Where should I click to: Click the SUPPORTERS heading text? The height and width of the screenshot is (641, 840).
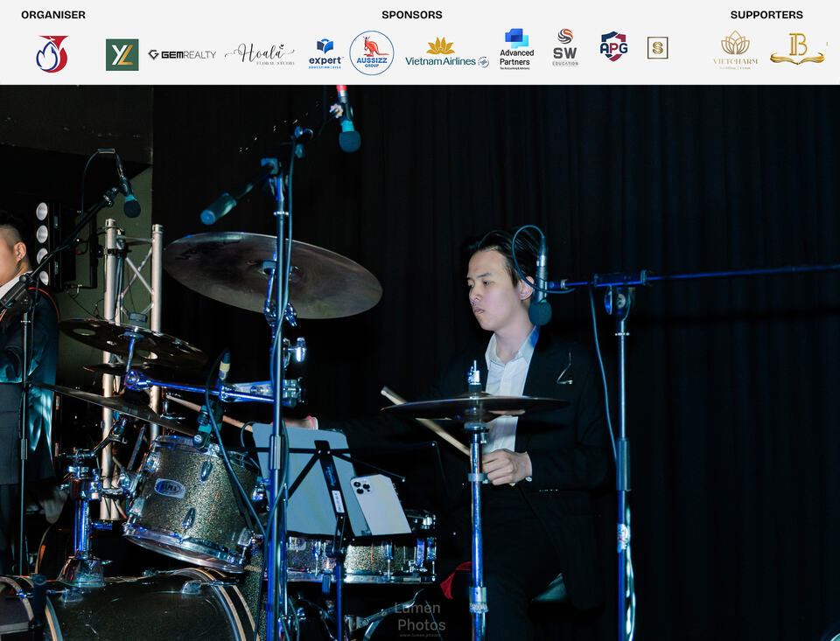(766, 15)
